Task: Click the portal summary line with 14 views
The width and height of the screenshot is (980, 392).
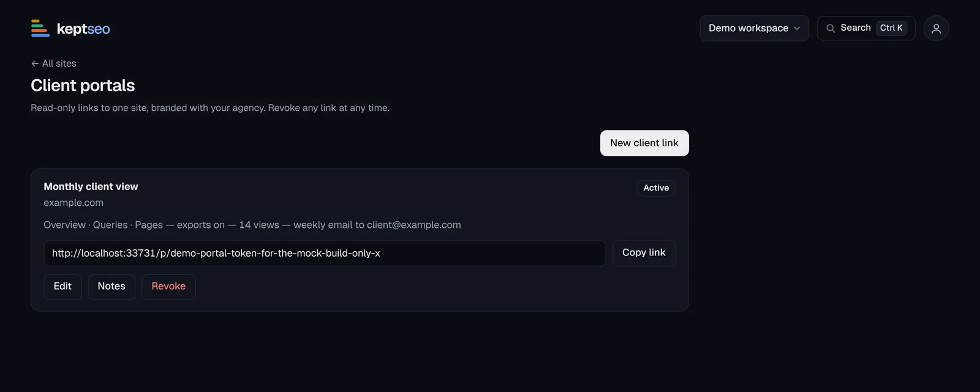Action: [x=252, y=225]
